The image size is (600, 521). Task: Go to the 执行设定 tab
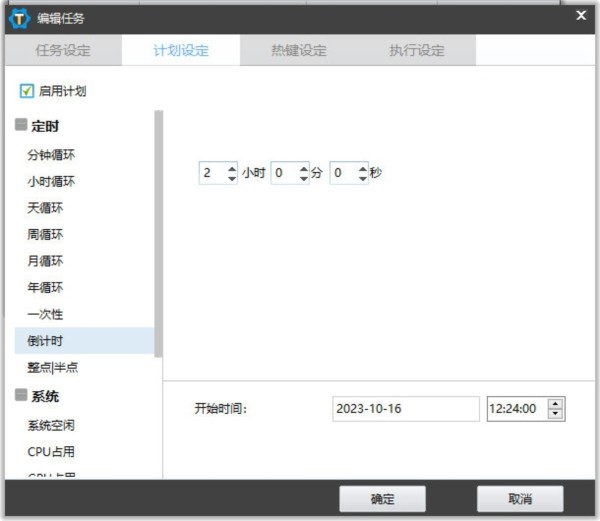point(416,50)
